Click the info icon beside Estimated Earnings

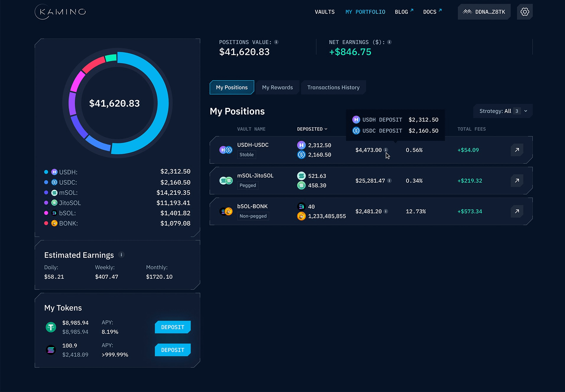click(x=121, y=254)
